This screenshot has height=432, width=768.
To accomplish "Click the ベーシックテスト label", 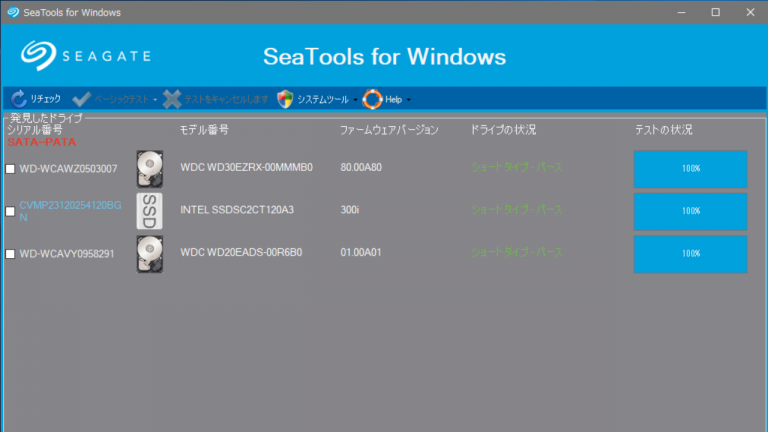I will click(x=121, y=99).
